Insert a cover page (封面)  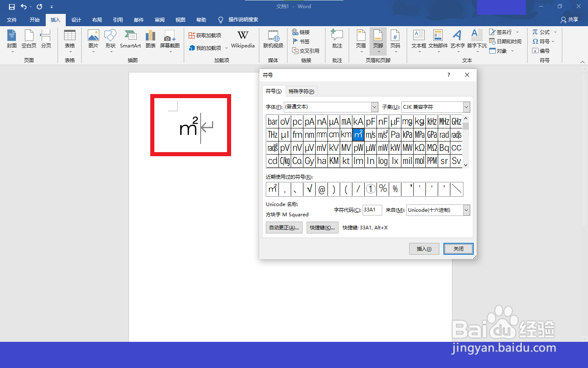click(x=12, y=41)
